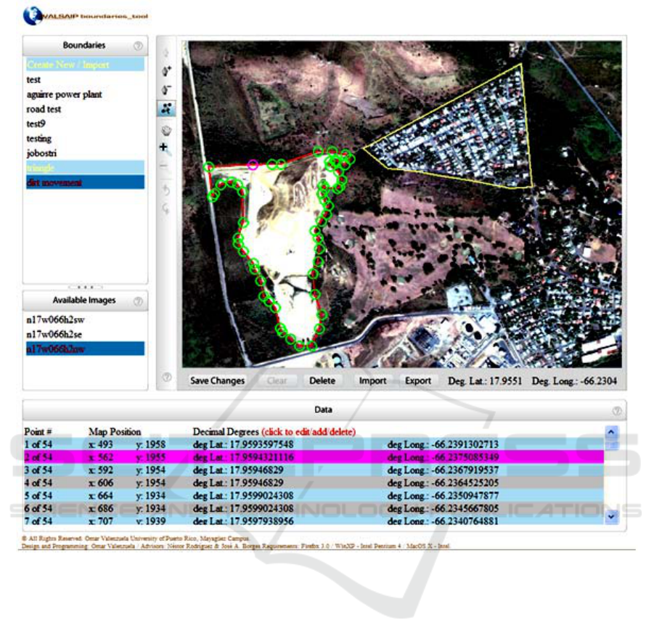The width and height of the screenshot is (654, 644).
Task: Open help for Available Images panel
Action: pyautogui.click(x=138, y=301)
